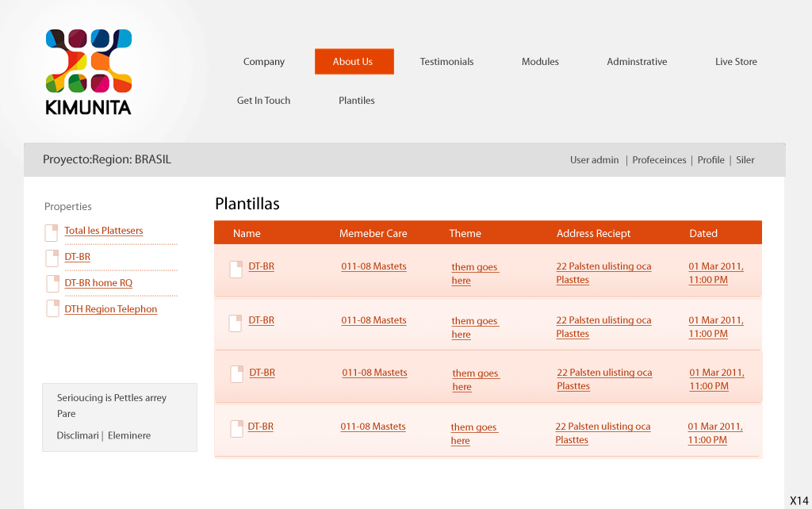Image resolution: width=812 pixels, height=509 pixels.
Task: Click the Address Reciept column header
Action: [593, 234]
